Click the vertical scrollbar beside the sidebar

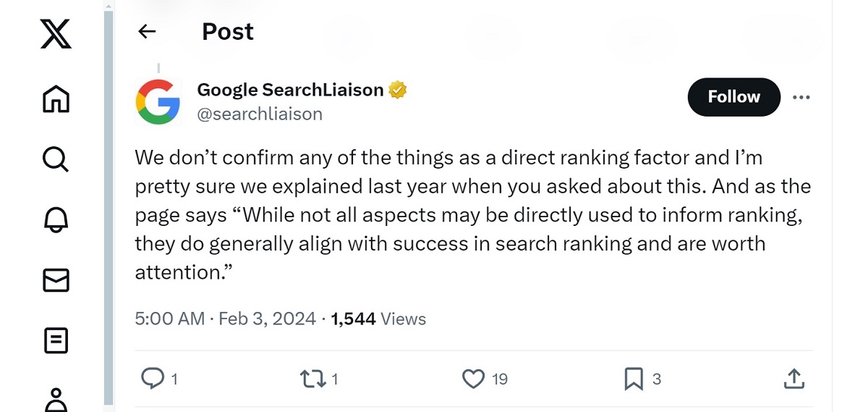click(x=109, y=206)
